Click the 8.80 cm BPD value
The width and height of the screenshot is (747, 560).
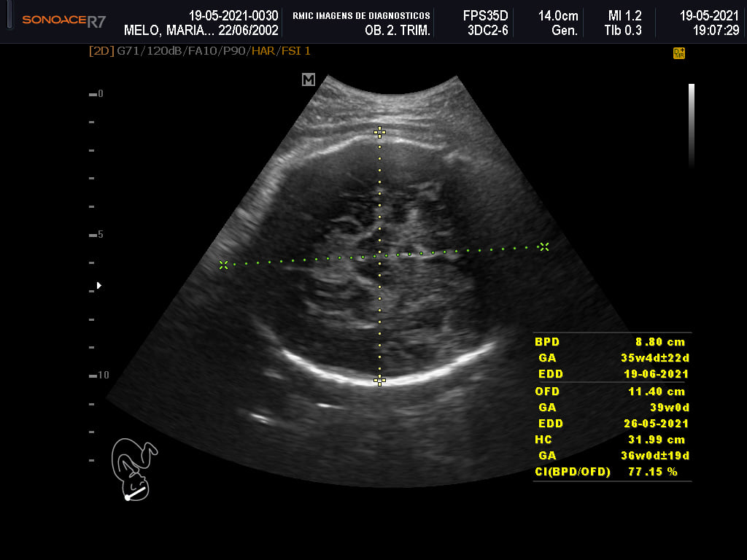tap(659, 342)
